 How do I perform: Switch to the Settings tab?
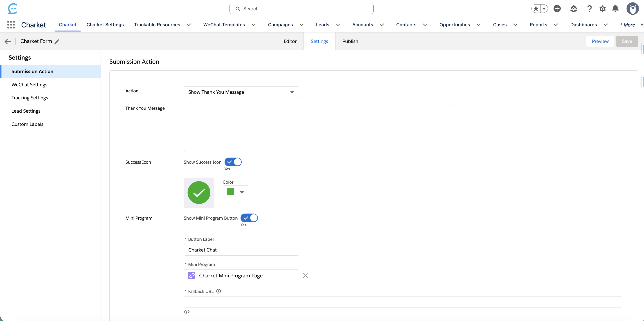pos(319,41)
